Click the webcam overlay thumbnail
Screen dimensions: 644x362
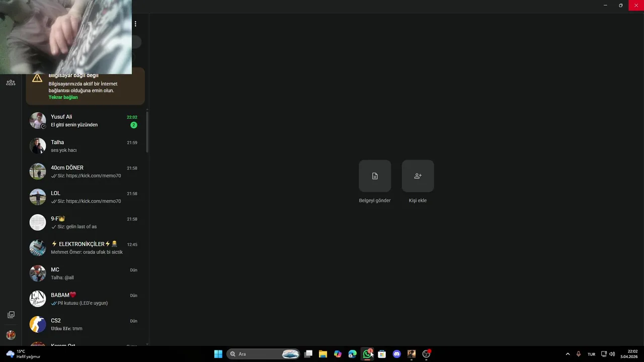pyautogui.click(x=66, y=37)
